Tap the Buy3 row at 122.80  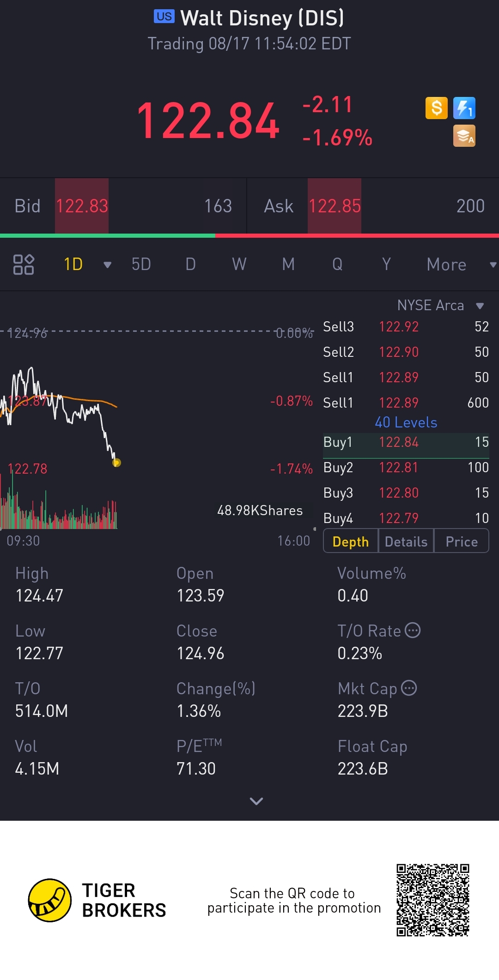[406, 493]
